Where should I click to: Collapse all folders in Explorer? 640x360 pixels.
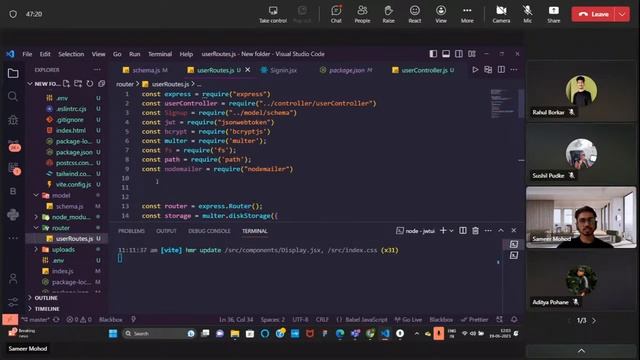coord(101,84)
